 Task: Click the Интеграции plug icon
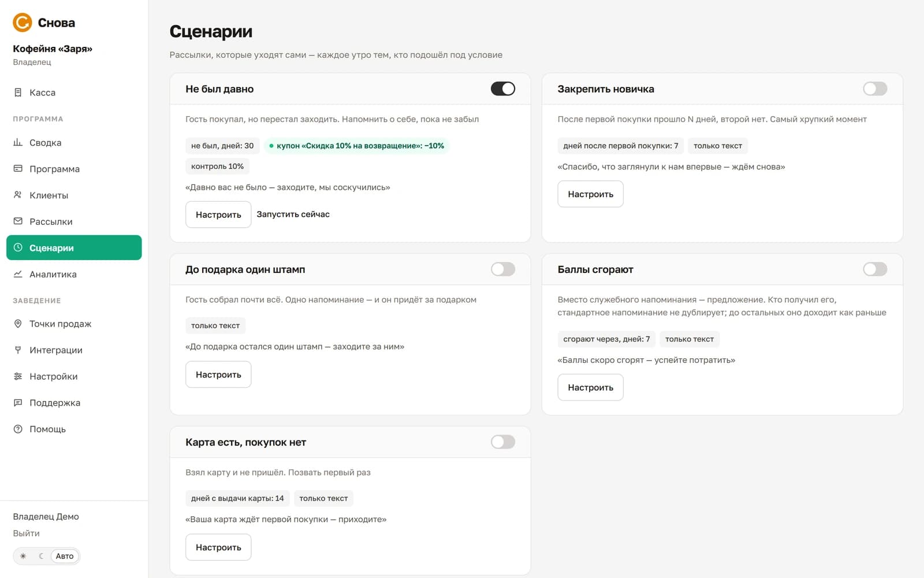coord(18,350)
